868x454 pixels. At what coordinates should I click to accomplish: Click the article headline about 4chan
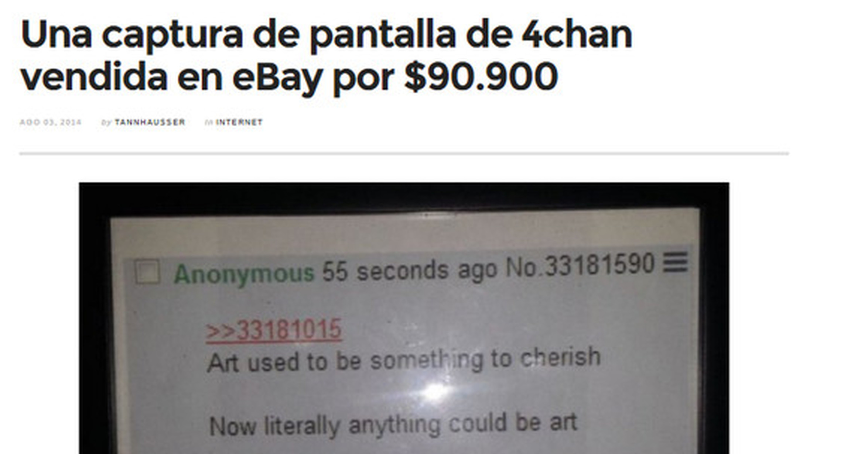[x=326, y=55]
